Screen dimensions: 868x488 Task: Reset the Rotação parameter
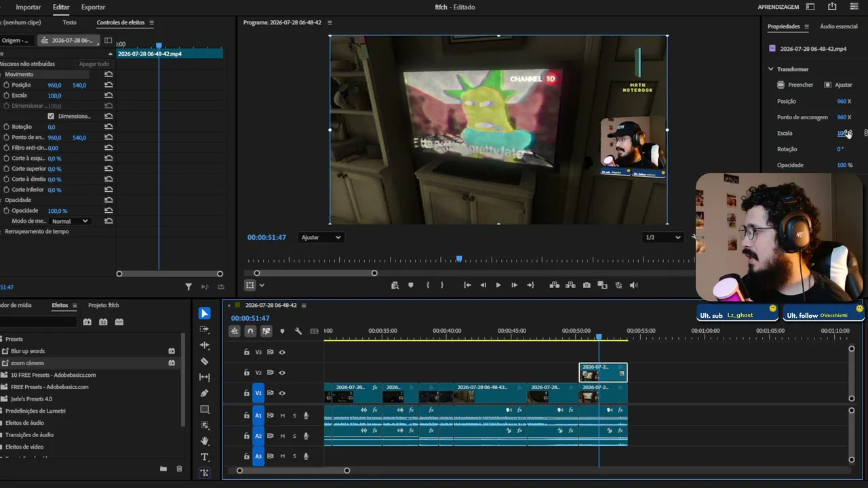tap(108, 127)
